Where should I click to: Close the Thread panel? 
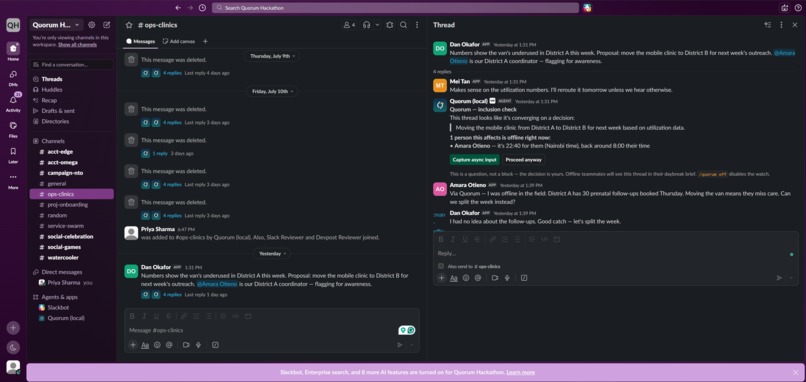click(795, 25)
